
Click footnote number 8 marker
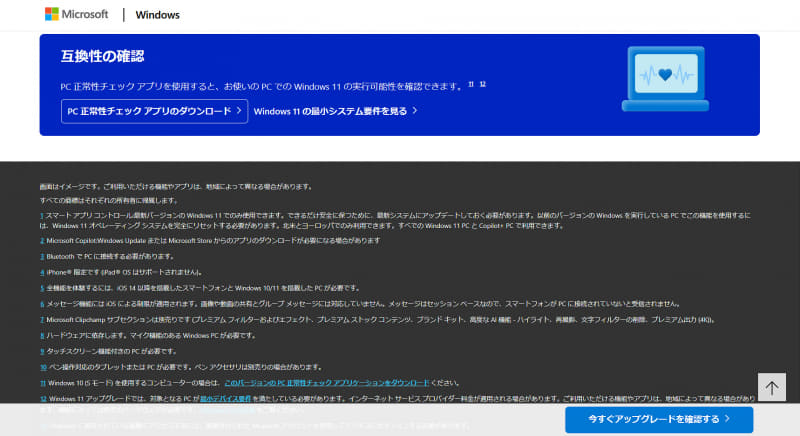(x=42, y=336)
